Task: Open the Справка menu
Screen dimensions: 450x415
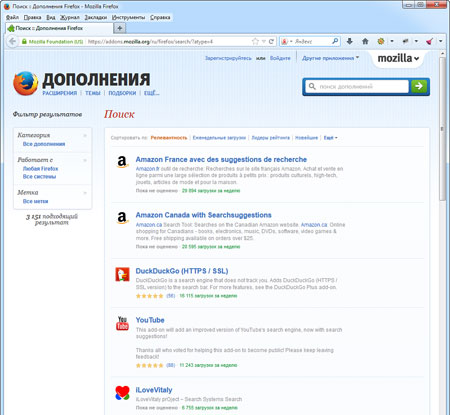Action: [x=160, y=17]
